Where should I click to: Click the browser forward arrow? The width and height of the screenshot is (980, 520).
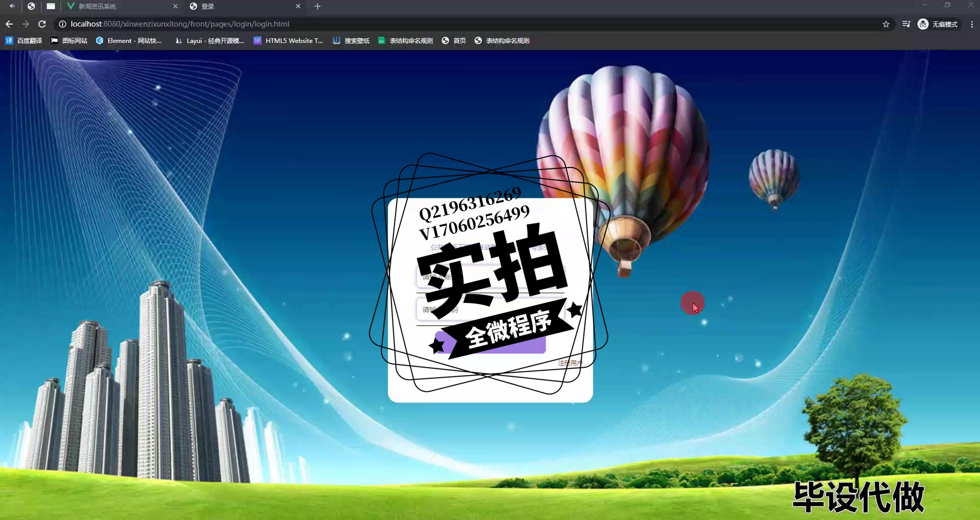pyautogui.click(x=26, y=24)
